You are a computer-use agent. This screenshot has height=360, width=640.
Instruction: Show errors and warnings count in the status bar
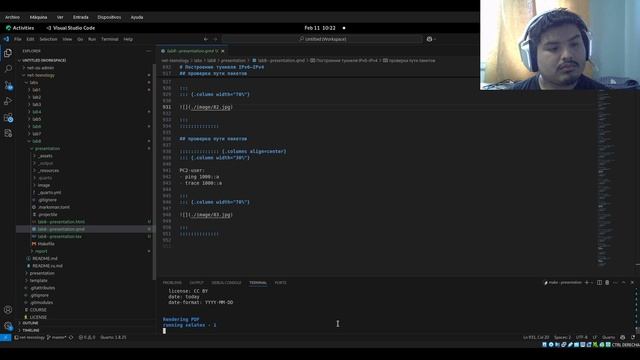click(x=87, y=338)
